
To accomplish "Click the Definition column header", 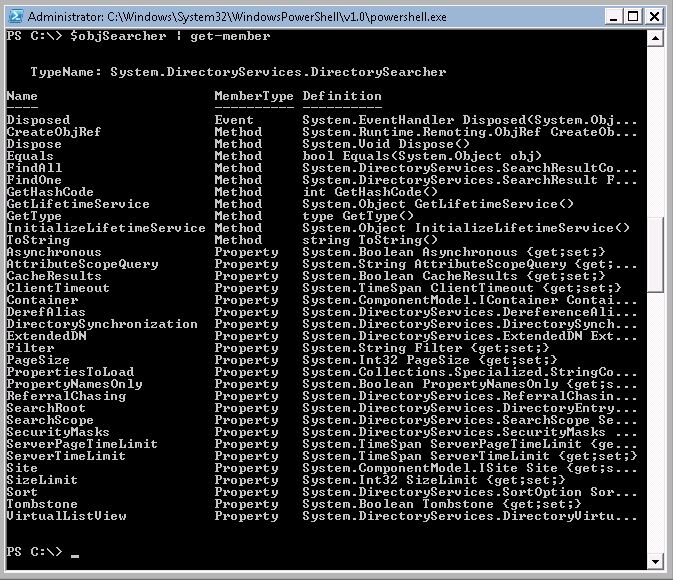I will (342, 96).
